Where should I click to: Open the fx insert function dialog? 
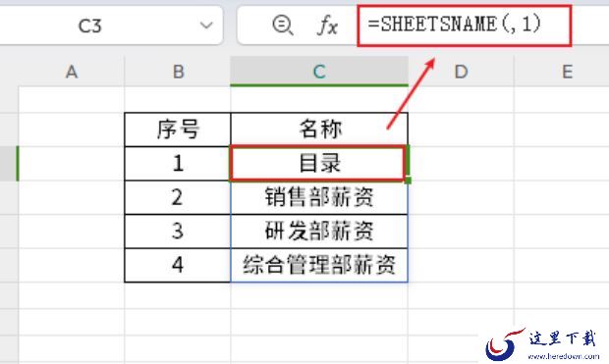[327, 26]
